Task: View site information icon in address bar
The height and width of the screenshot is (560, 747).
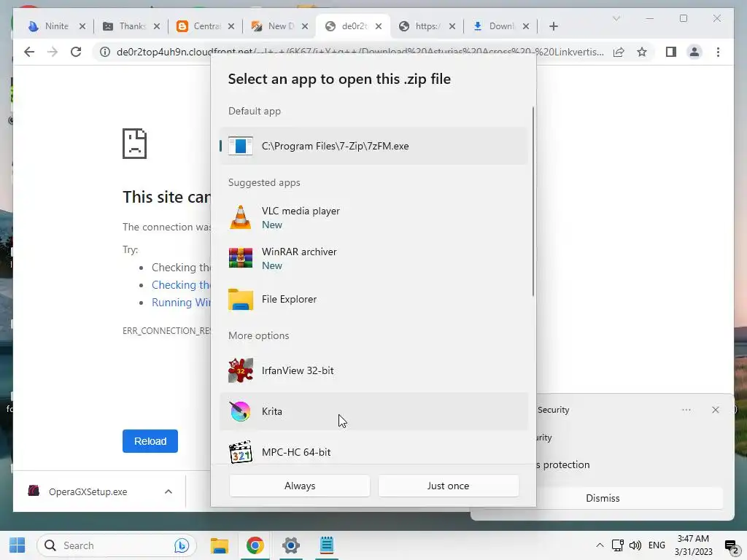Action: [105, 52]
